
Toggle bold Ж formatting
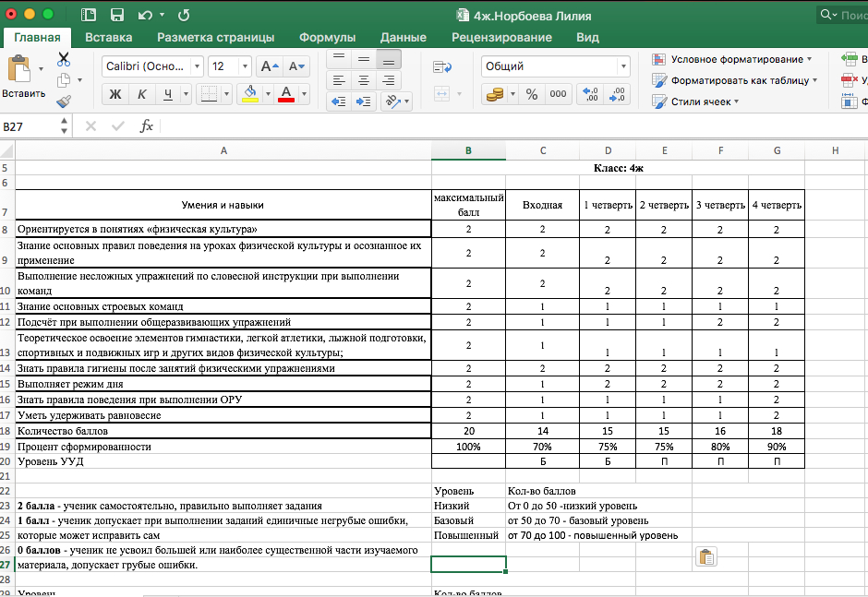pos(115,95)
